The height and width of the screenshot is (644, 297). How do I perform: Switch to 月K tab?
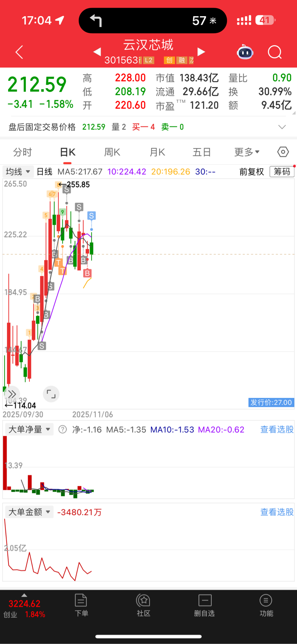click(157, 152)
